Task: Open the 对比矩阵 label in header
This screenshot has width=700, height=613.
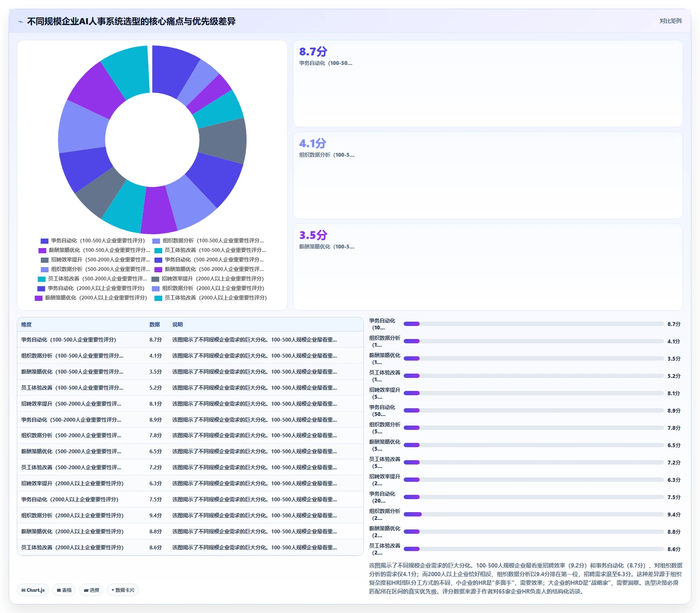Action: 671,21
